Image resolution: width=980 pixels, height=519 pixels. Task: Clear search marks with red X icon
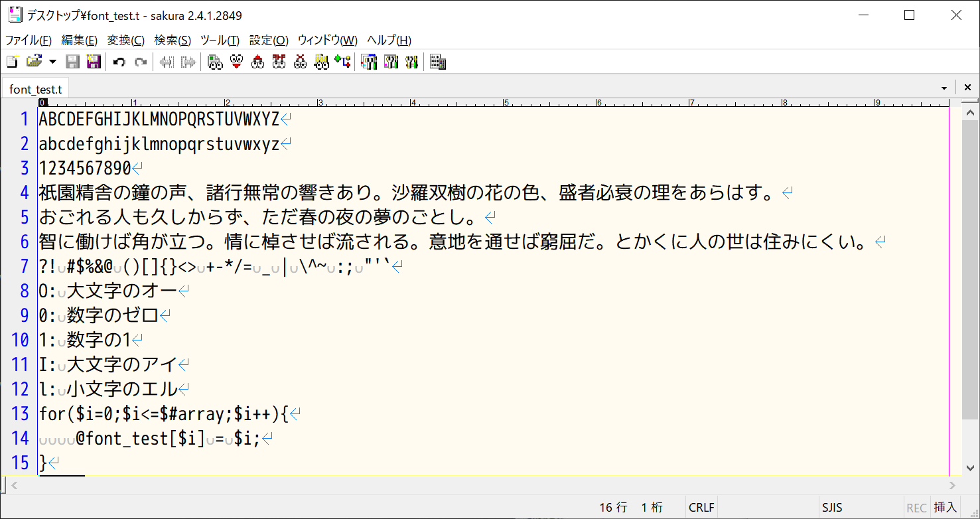coord(301,62)
